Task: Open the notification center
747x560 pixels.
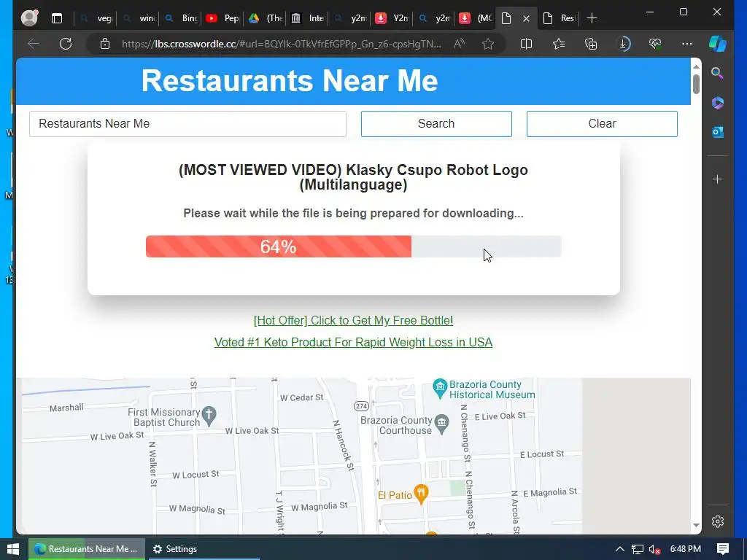Action: (723, 549)
